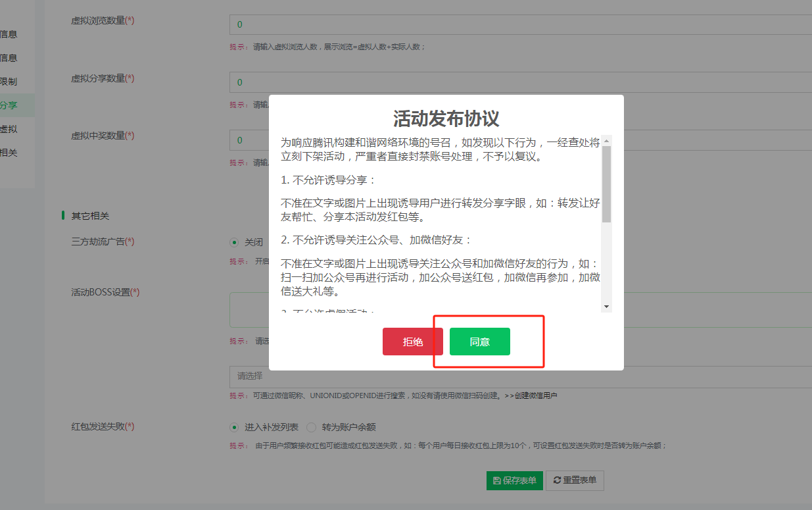Open the 虚拟 sidebar item
This screenshot has height=510, width=812.
pos(18,129)
